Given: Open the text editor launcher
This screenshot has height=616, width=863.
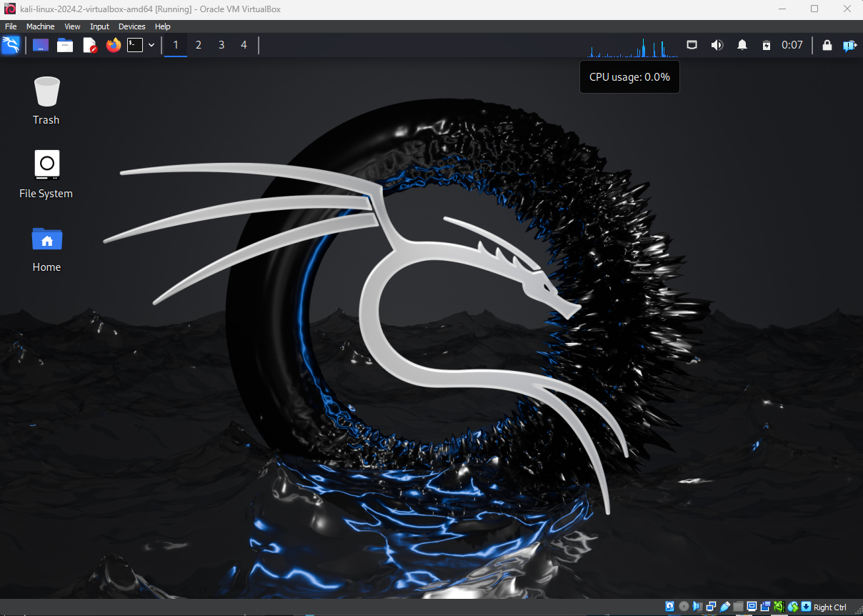Looking at the screenshot, I should pos(89,45).
